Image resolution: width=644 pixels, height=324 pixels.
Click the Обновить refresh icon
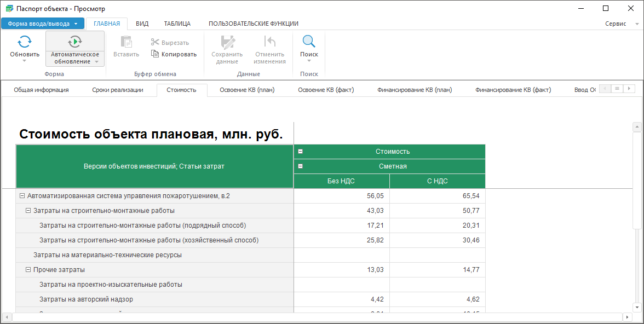point(25,42)
